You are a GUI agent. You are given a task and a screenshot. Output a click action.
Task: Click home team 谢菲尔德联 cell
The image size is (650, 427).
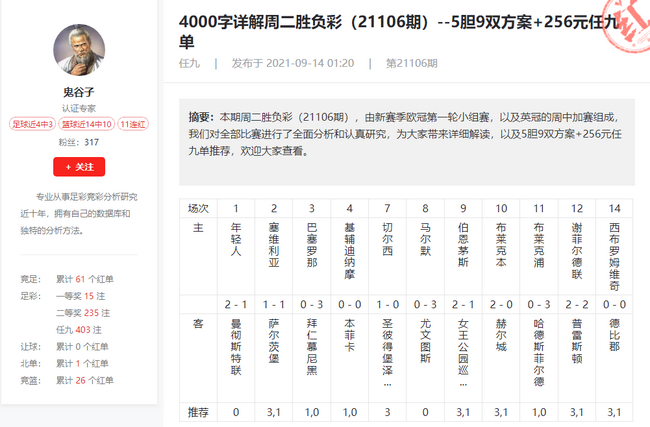click(x=577, y=257)
